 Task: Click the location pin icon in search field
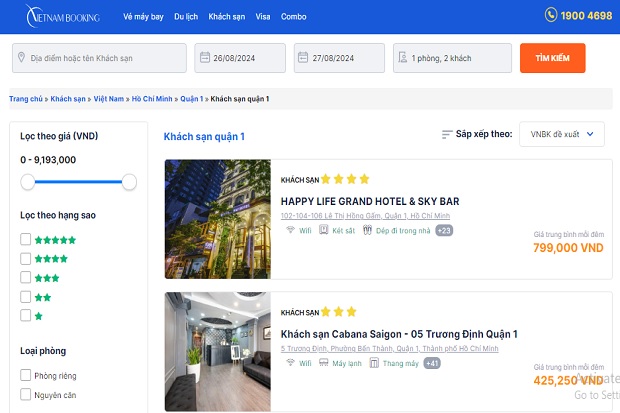[21, 57]
